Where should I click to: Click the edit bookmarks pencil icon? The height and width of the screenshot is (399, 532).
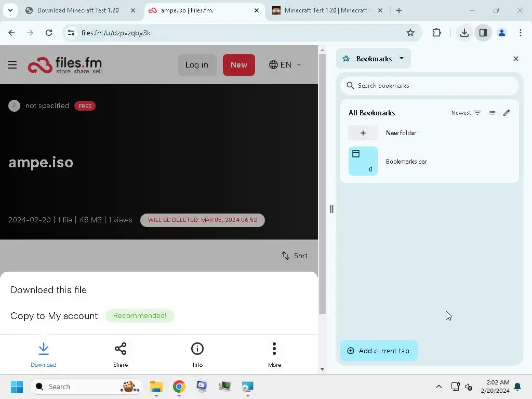tap(506, 113)
